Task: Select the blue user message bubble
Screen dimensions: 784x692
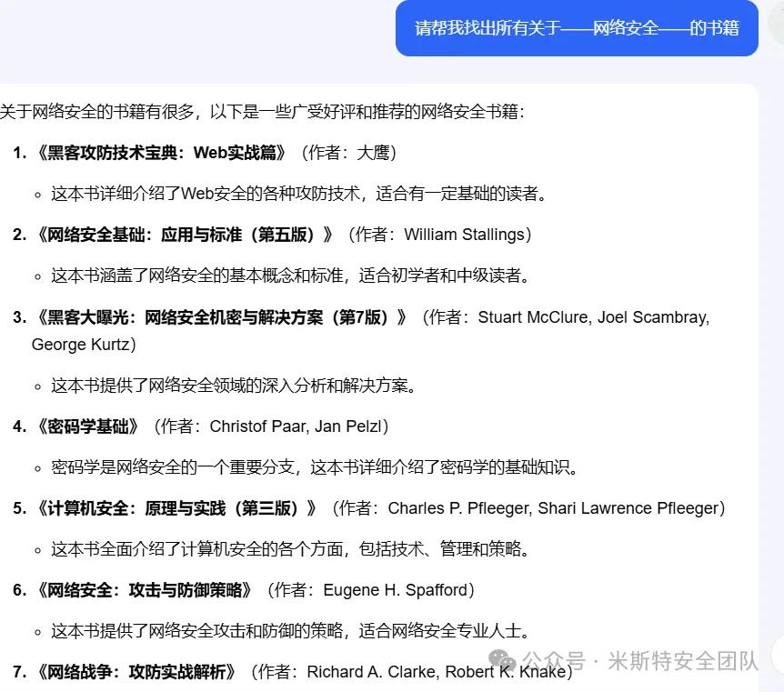Action: click(x=577, y=28)
